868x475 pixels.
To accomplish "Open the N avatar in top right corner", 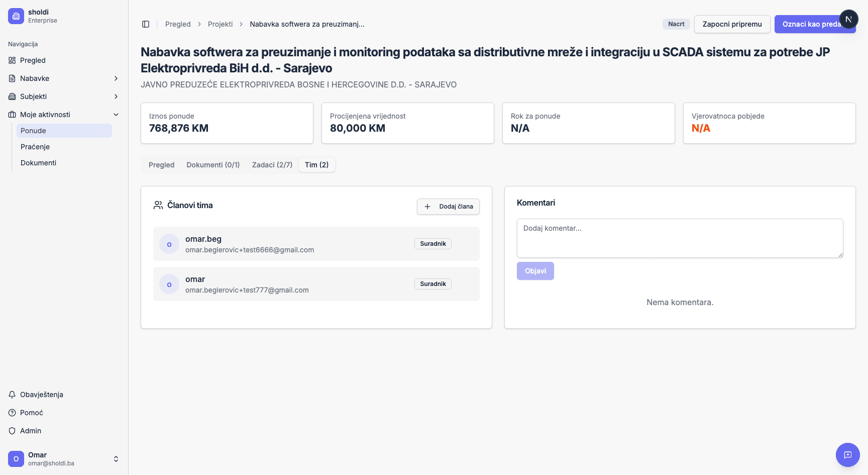I will [849, 19].
